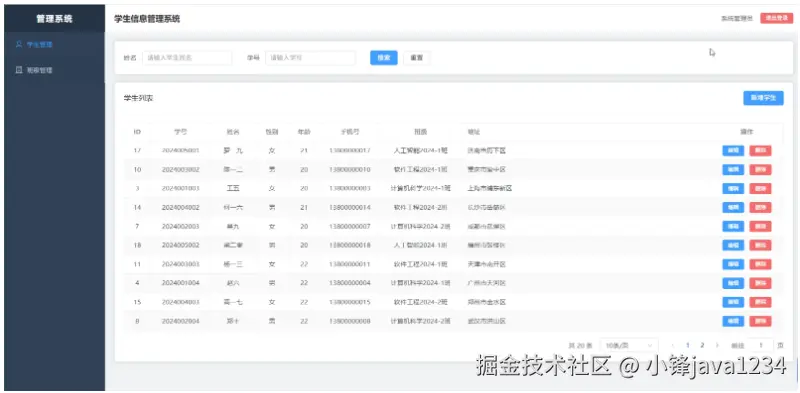This screenshot has width=800, height=393.
Task: Click address cell 广州市天河区
Action: (487, 283)
